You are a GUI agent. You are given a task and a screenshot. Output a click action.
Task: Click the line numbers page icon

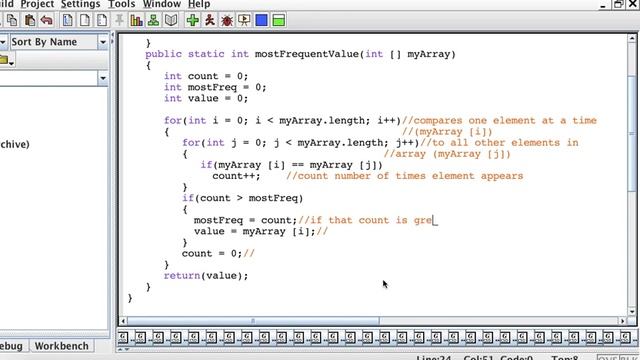coord(102,20)
